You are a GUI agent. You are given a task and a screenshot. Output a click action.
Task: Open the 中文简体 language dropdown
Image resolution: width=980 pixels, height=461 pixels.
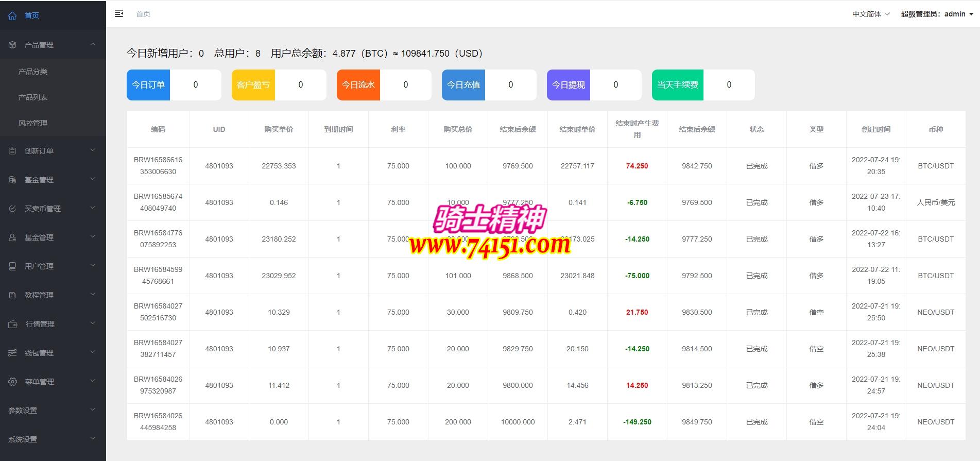(870, 14)
